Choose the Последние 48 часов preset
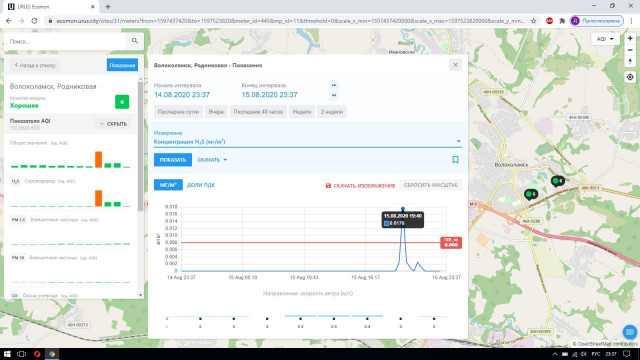 click(258, 112)
